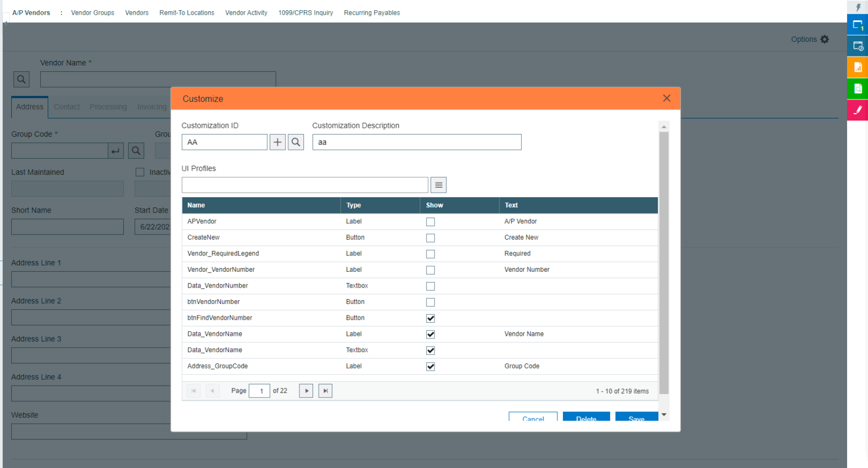Enable the Show checkbox for APVendor
Viewport: 868px width, 468px height.
[430, 222]
